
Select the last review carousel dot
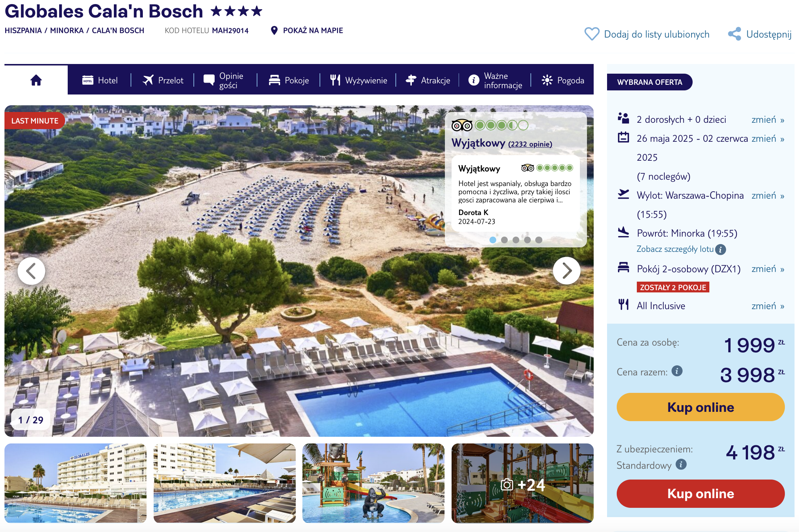point(539,240)
